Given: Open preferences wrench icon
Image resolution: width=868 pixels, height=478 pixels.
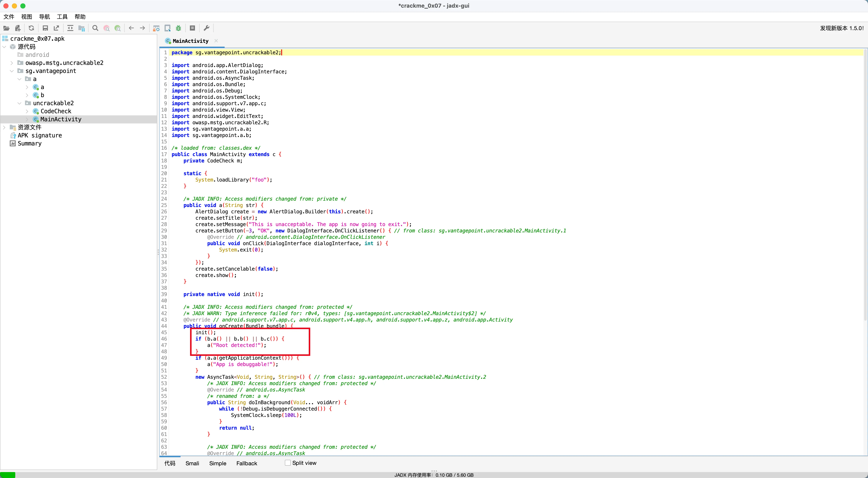Looking at the screenshot, I should (207, 28).
